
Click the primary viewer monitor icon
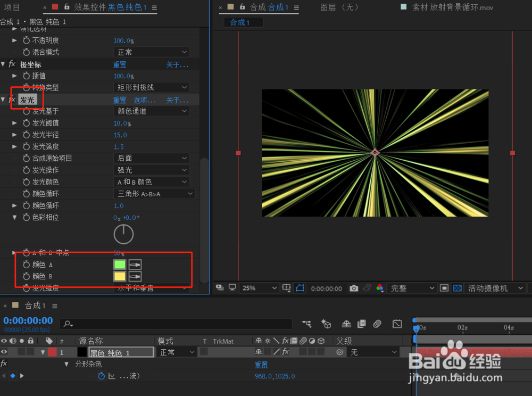[x=232, y=288]
